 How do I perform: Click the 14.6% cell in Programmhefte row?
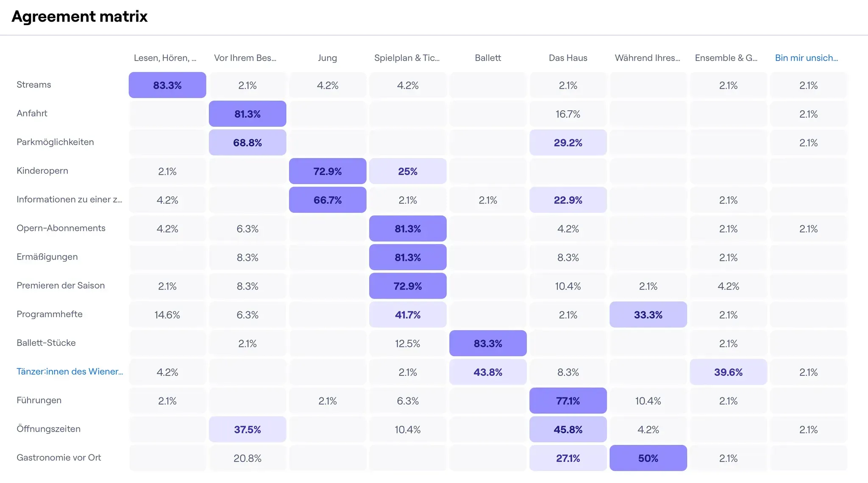pos(167,315)
